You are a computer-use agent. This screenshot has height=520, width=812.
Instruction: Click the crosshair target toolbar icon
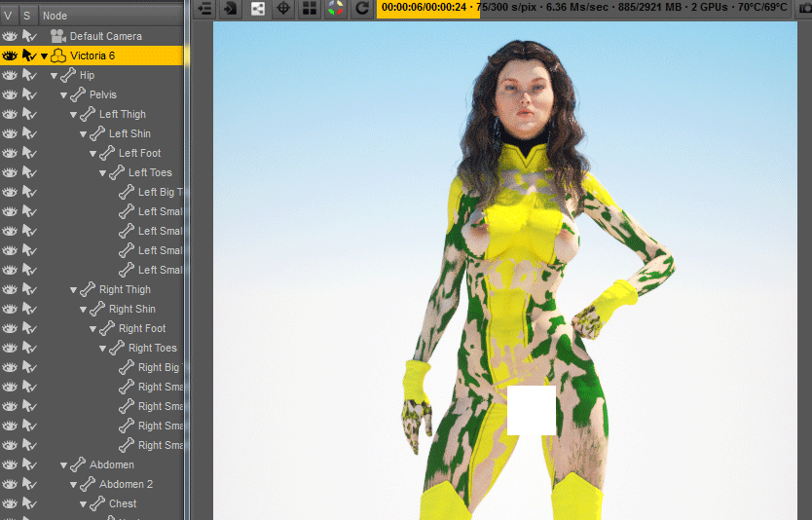(x=283, y=9)
